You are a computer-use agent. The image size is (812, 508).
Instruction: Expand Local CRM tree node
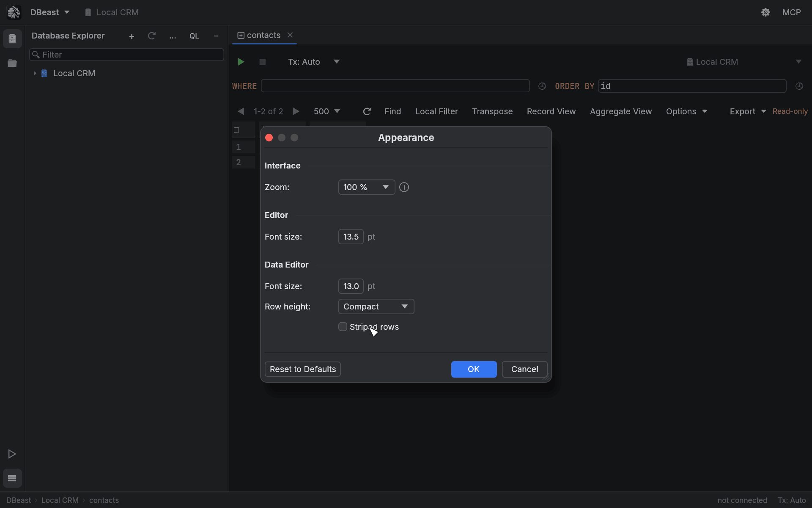[x=35, y=73]
